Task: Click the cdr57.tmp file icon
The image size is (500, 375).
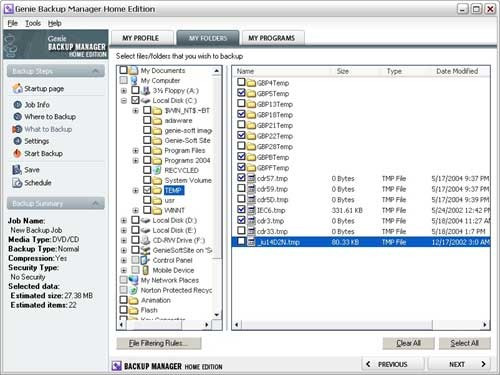Action: (251, 178)
